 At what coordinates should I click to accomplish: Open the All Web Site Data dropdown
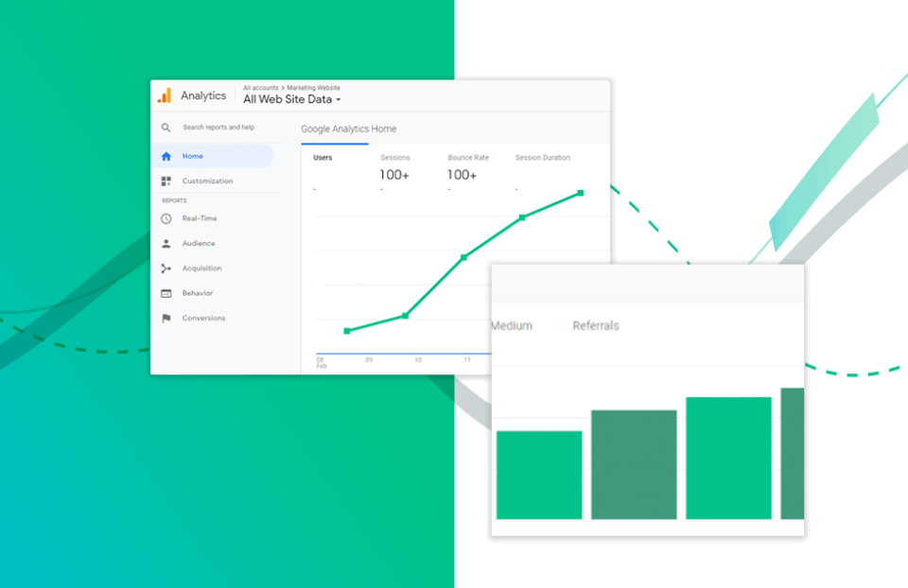pos(292,99)
